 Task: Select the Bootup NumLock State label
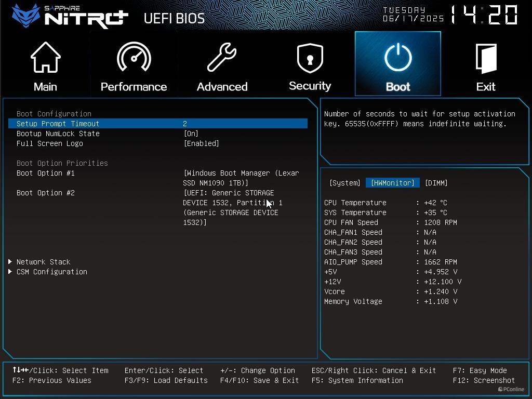(58, 134)
